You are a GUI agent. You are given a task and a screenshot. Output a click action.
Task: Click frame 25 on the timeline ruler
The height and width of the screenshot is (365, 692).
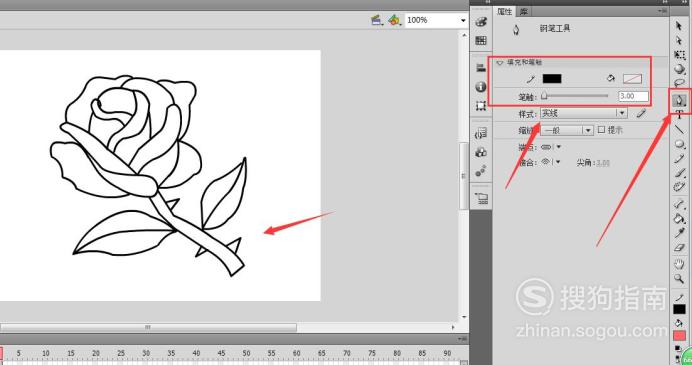click(x=121, y=354)
